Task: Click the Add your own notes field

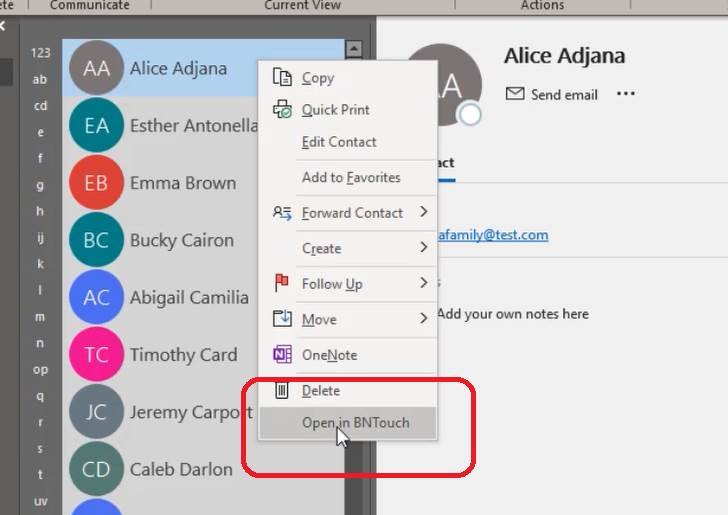Action: tap(513, 314)
